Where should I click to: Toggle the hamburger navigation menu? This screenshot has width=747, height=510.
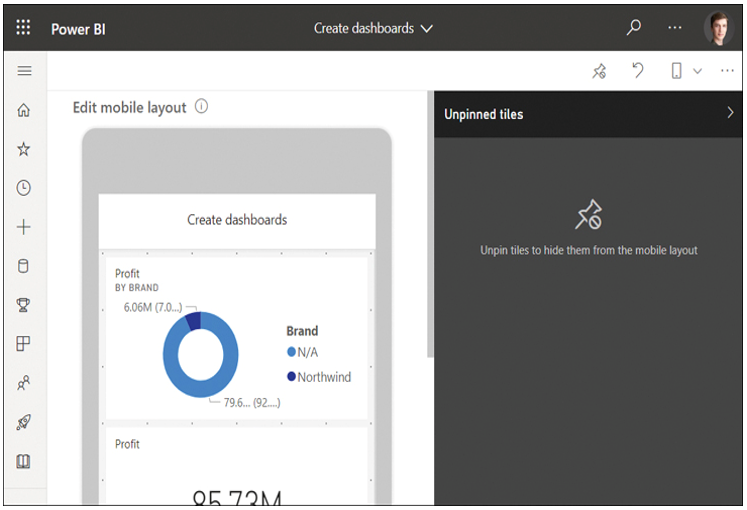24,71
